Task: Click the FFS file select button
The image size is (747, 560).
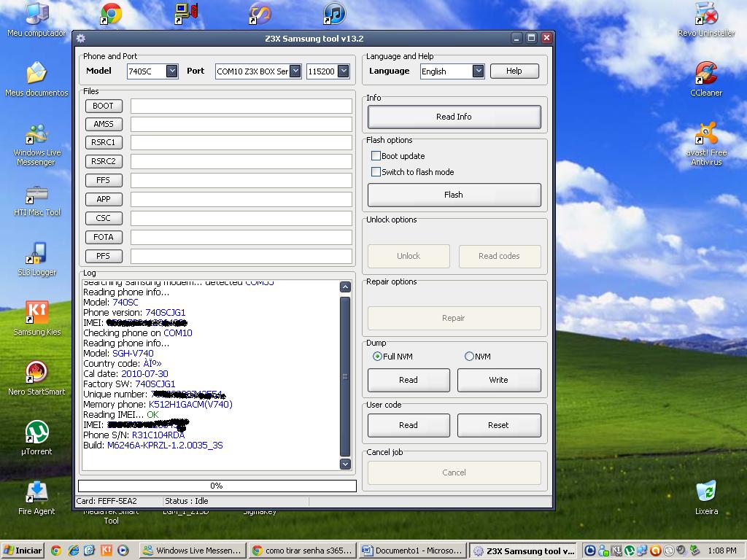Action: coord(104,180)
